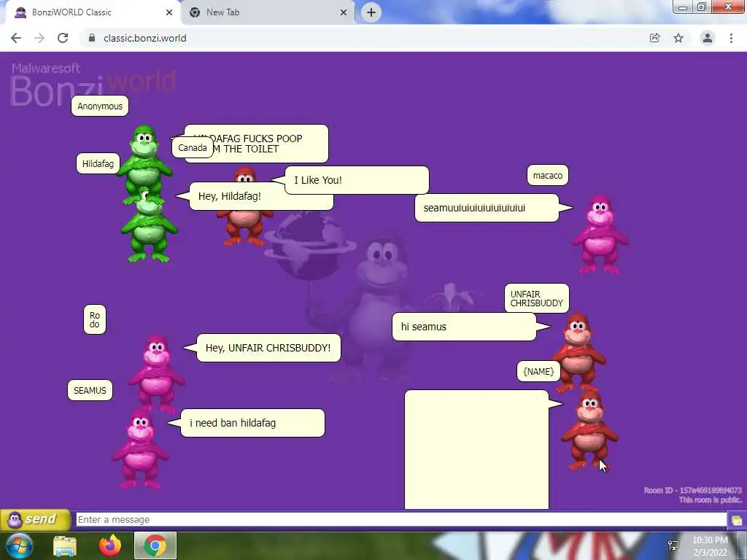Click the red Bonzi with the blank speech bubble
747x560 pixels.
(x=589, y=429)
